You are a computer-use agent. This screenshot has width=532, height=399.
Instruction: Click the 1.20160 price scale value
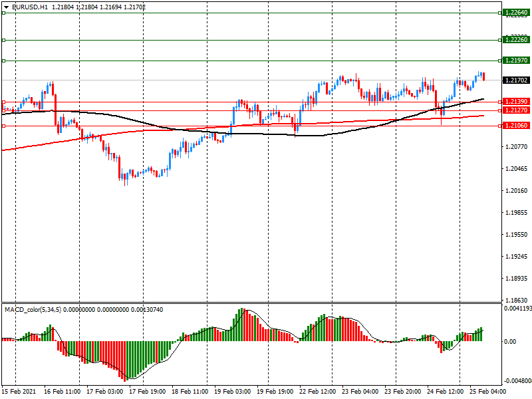tap(517, 191)
